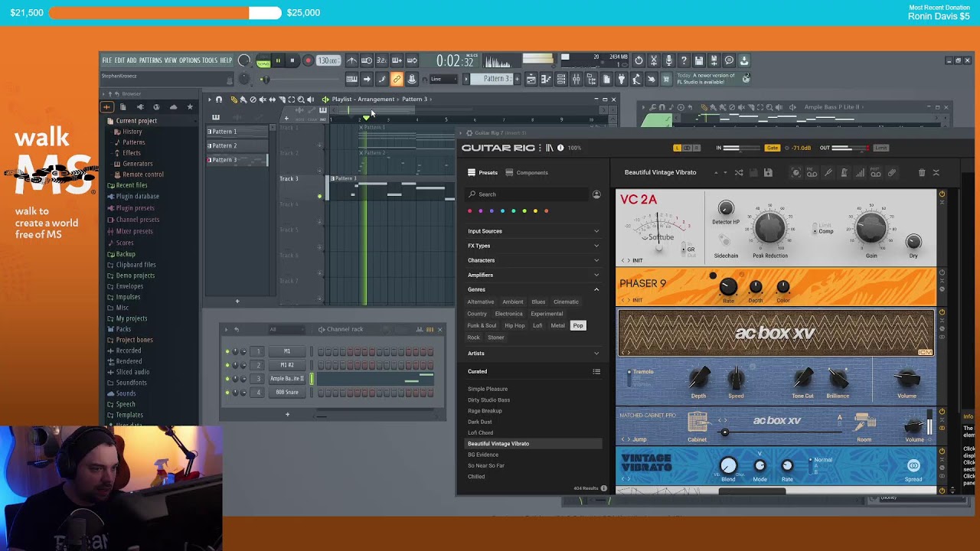Toggle power of the VC 2A module
The image size is (980, 551).
tap(942, 194)
